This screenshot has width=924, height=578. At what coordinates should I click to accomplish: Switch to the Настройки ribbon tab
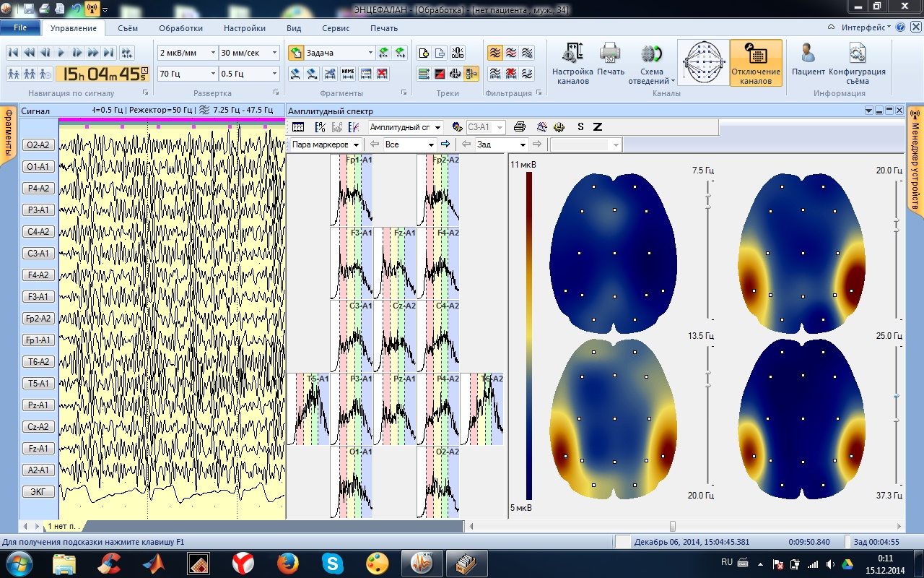point(245,28)
